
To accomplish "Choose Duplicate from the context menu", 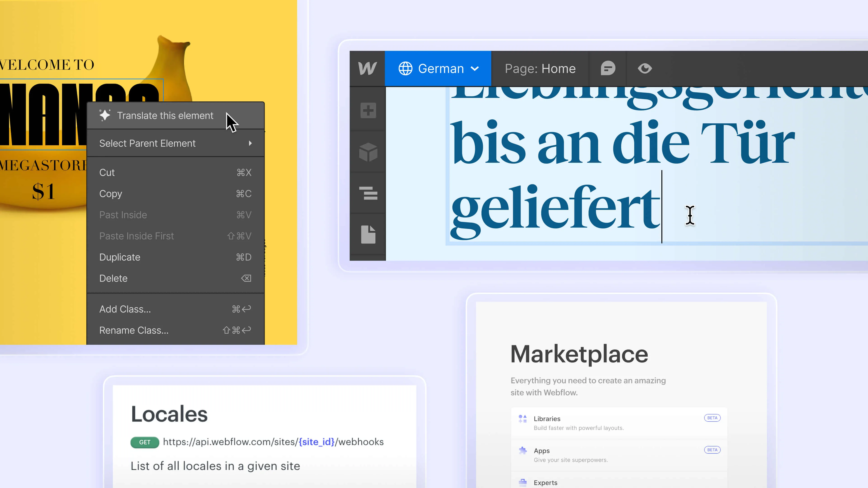I will 120,257.
